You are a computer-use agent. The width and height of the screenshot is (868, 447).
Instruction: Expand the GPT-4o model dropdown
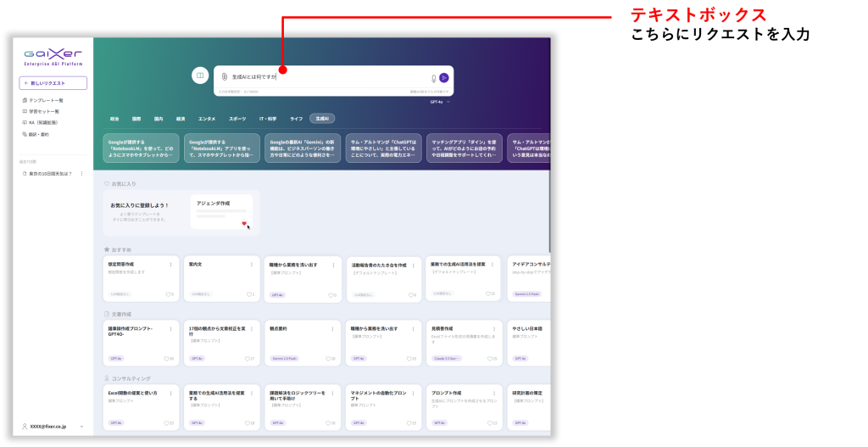click(x=440, y=102)
